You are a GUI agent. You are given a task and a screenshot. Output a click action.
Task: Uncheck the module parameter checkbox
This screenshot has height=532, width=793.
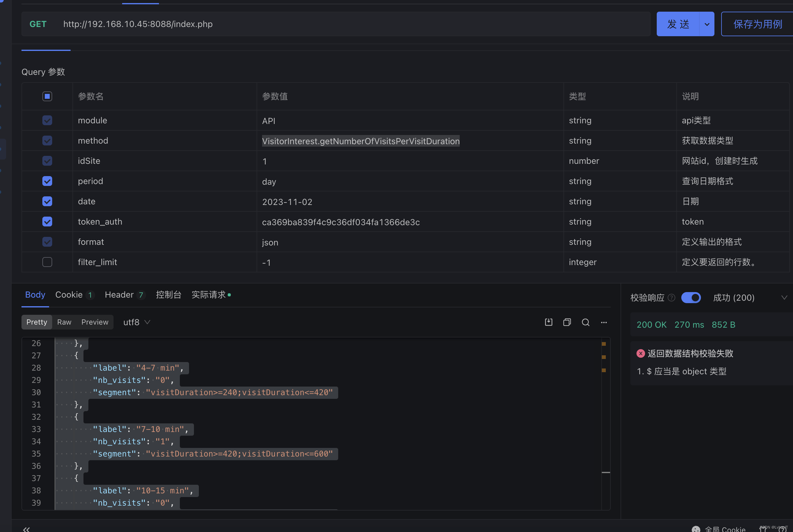[x=47, y=120]
